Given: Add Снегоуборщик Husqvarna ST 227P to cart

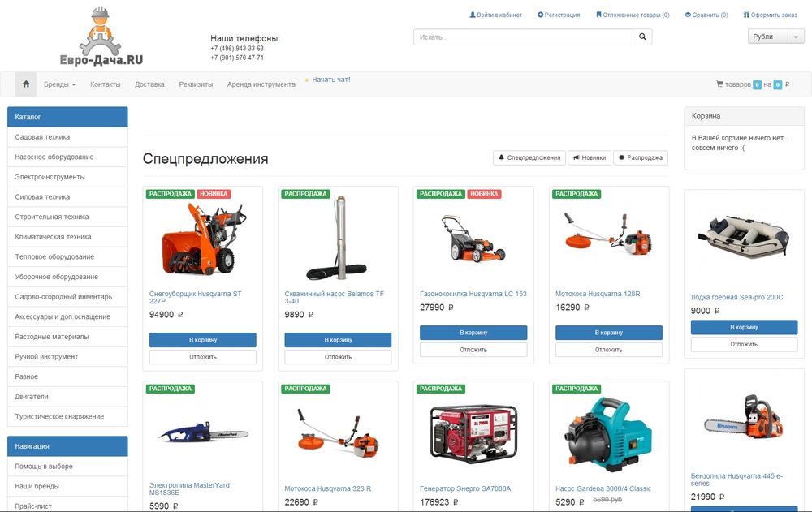Looking at the screenshot, I should (x=203, y=340).
